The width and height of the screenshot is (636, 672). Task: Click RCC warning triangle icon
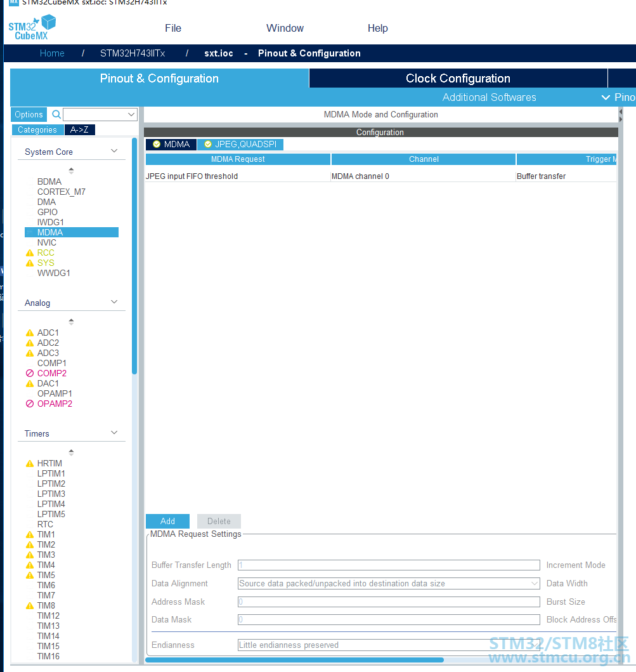[30, 253]
